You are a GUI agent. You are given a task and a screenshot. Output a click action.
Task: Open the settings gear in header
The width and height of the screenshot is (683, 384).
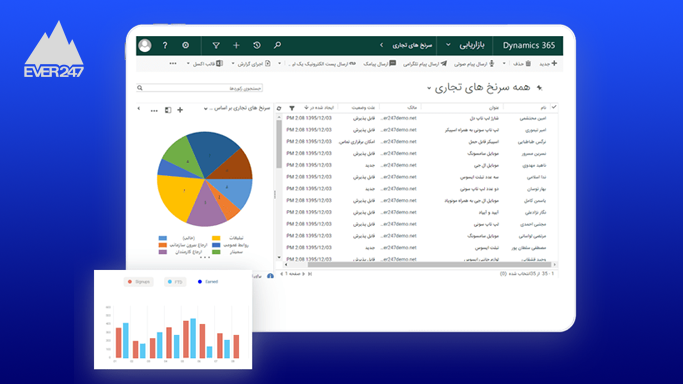click(186, 45)
